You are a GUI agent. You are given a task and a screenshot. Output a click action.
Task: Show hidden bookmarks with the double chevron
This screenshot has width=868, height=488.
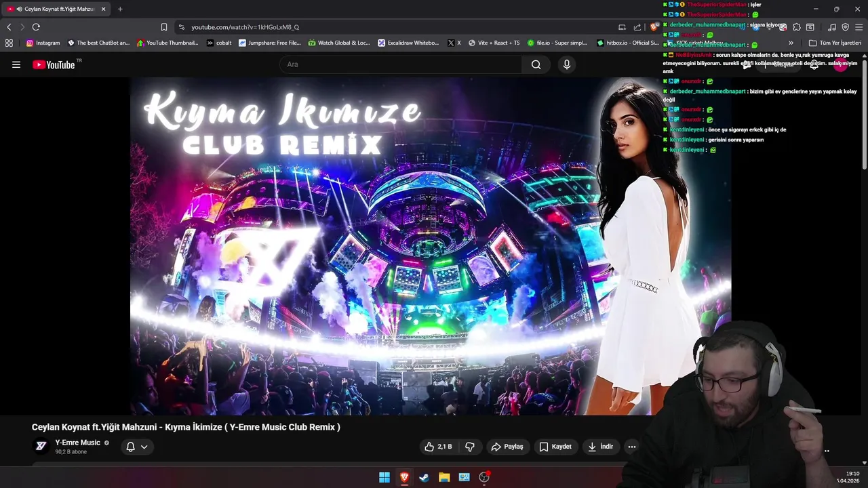pos(791,43)
